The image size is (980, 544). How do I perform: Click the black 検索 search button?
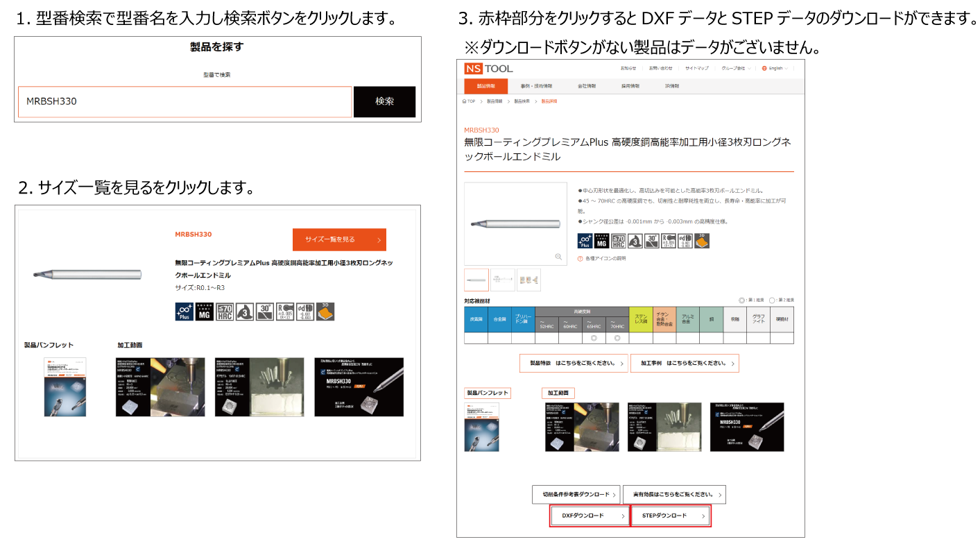(x=384, y=102)
